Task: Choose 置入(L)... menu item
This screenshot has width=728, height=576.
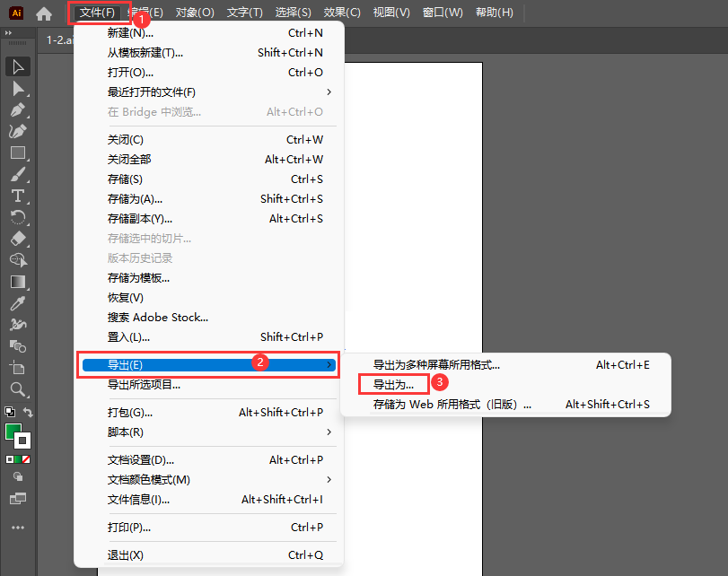Action: [209, 337]
